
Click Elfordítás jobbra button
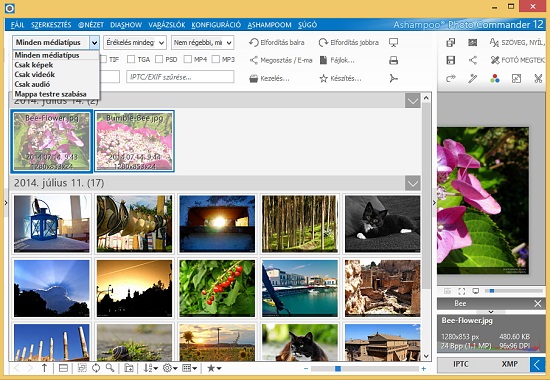tap(349, 42)
